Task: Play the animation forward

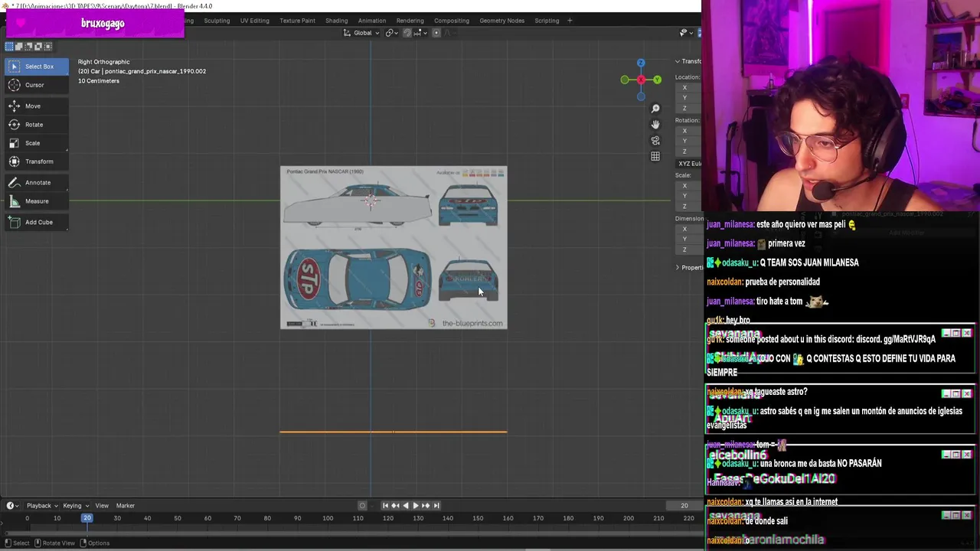Action: point(416,505)
